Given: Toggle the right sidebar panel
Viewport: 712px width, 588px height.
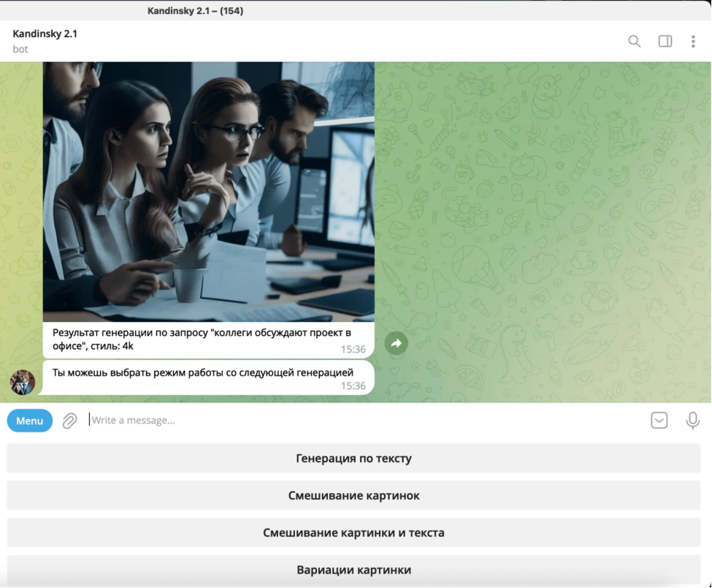Looking at the screenshot, I should 665,41.
